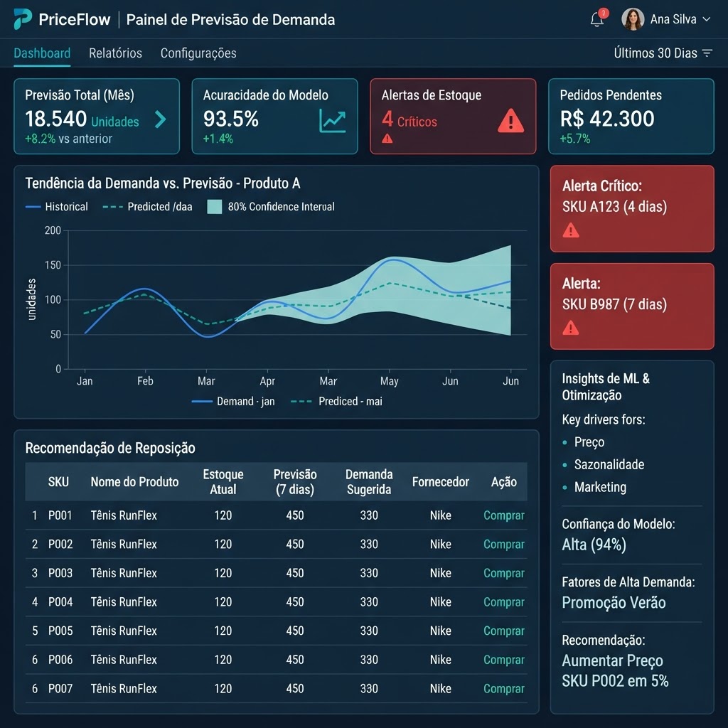Open the Pedidos Pendentes card
This screenshot has width=728, height=728.
click(x=631, y=116)
